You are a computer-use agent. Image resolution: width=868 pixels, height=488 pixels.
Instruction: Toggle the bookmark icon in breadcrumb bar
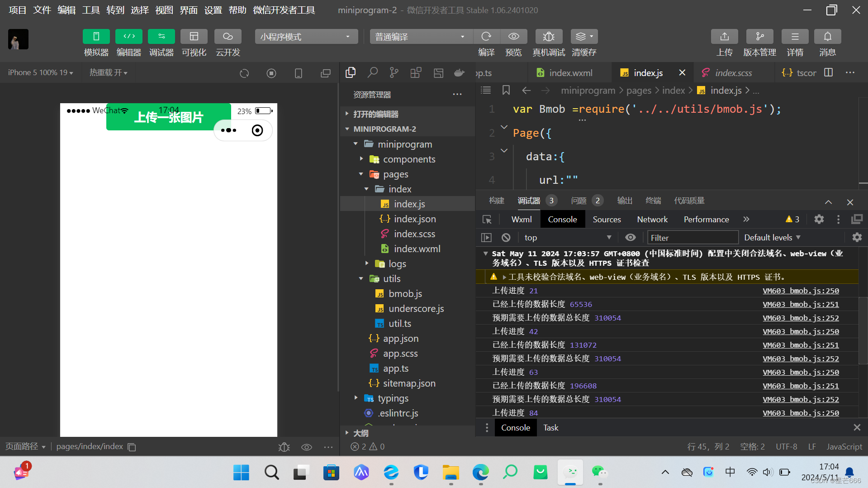point(506,90)
